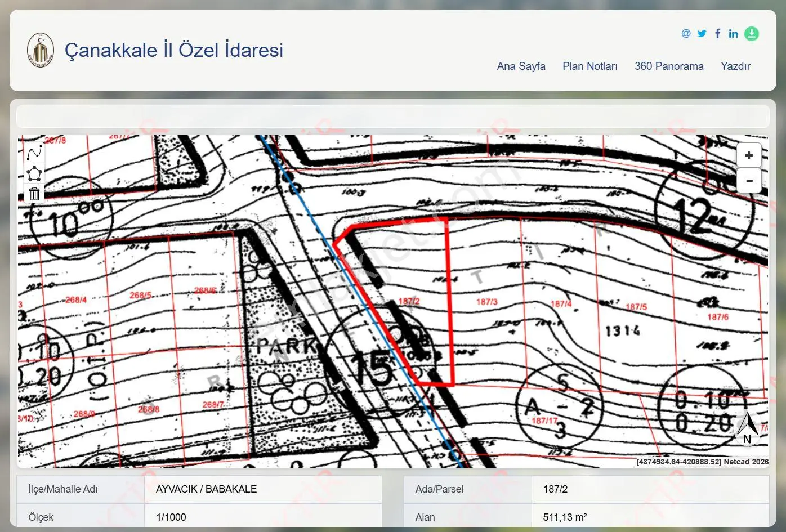Screen dimensions: 786x532
Task: Click the Netcad 2026 coordinates text
Action: point(702,462)
